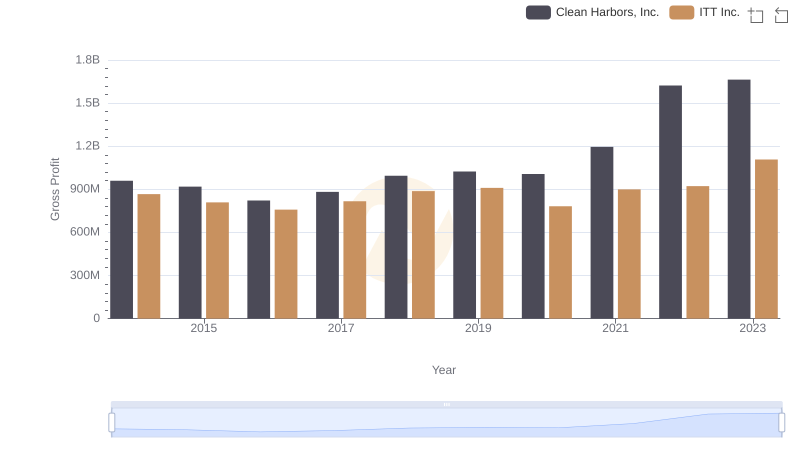
Task: Click the Clean Harbors legend color swatch
Action: point(538,12)
